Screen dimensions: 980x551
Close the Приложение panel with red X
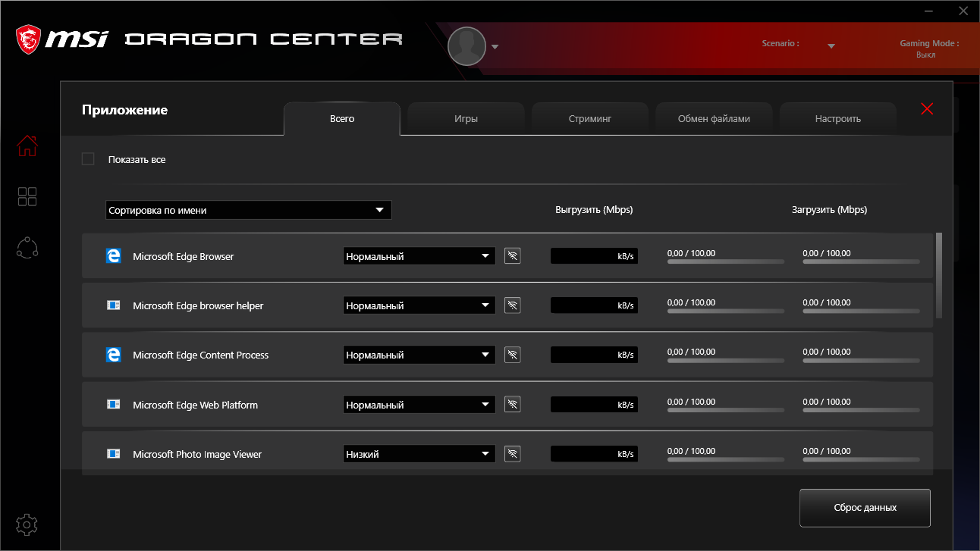927,108
